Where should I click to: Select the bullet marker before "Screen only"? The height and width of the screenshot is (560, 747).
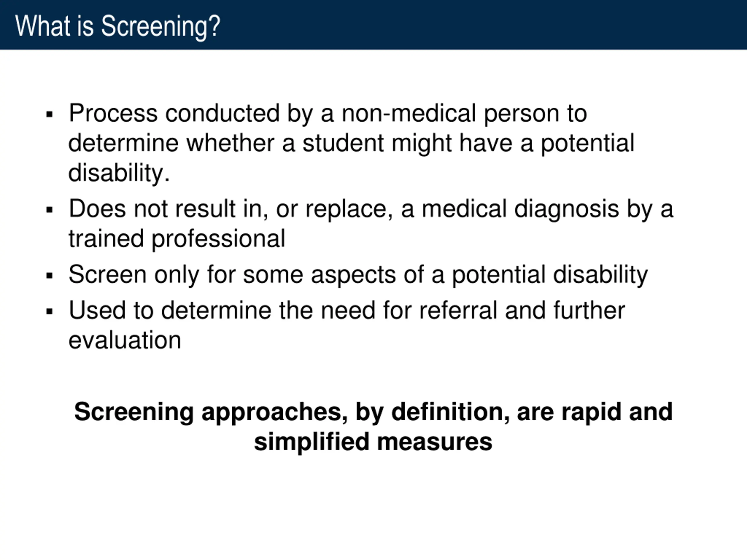click(50, 276)
